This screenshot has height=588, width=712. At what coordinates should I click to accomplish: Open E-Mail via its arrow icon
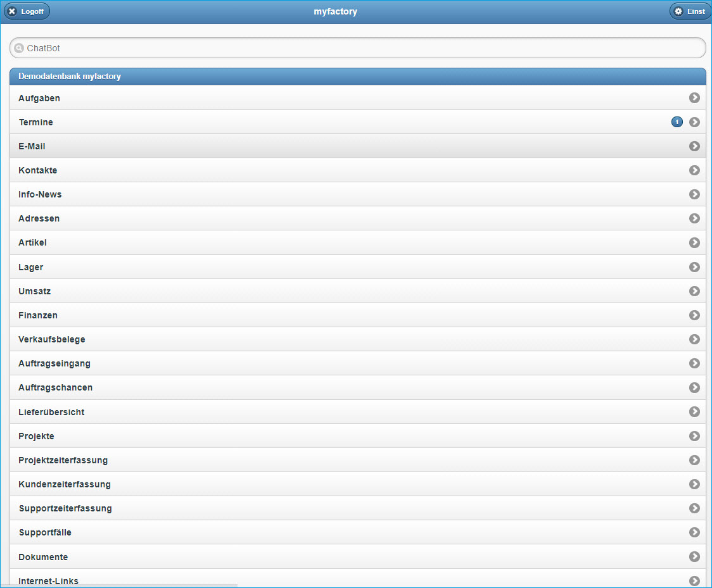click(694, 146)
